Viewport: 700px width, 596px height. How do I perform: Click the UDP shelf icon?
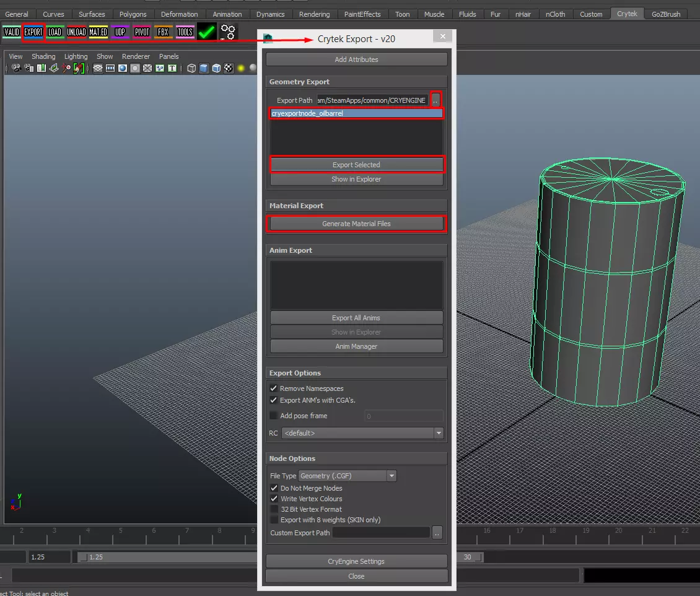click(x=120, y=32)
